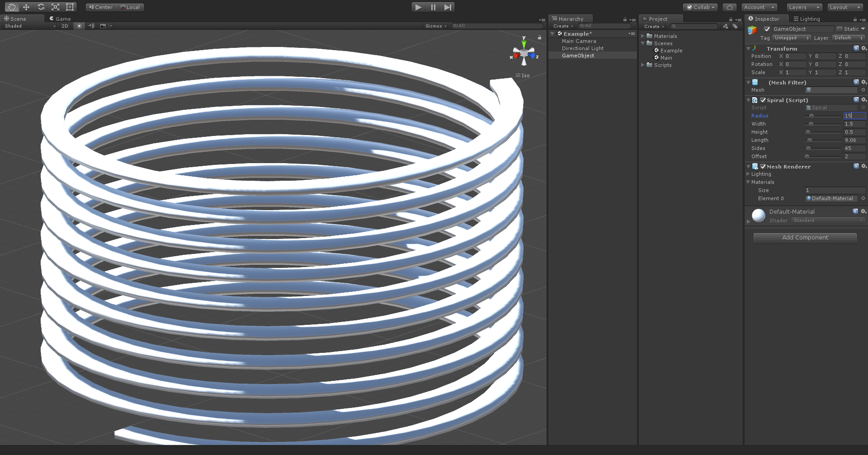
Task: Open Static flags dropdown arrow
Action: 863,29
